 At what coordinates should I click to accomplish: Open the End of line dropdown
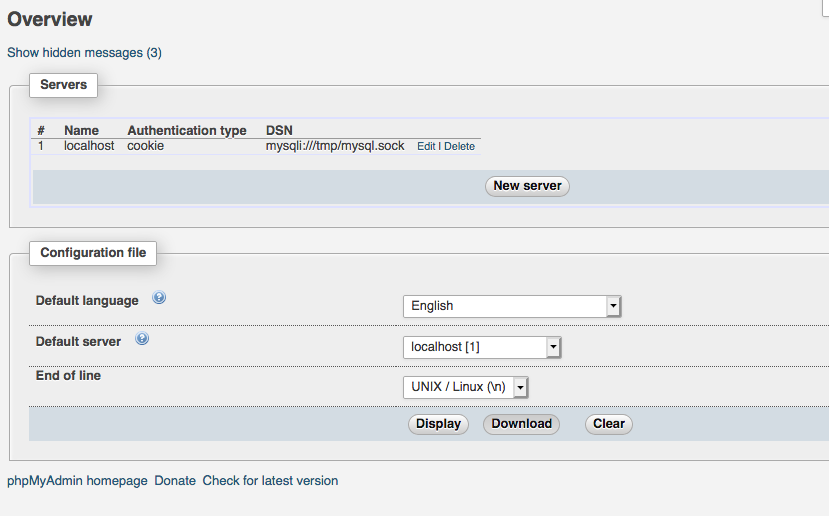pos(465,387)
